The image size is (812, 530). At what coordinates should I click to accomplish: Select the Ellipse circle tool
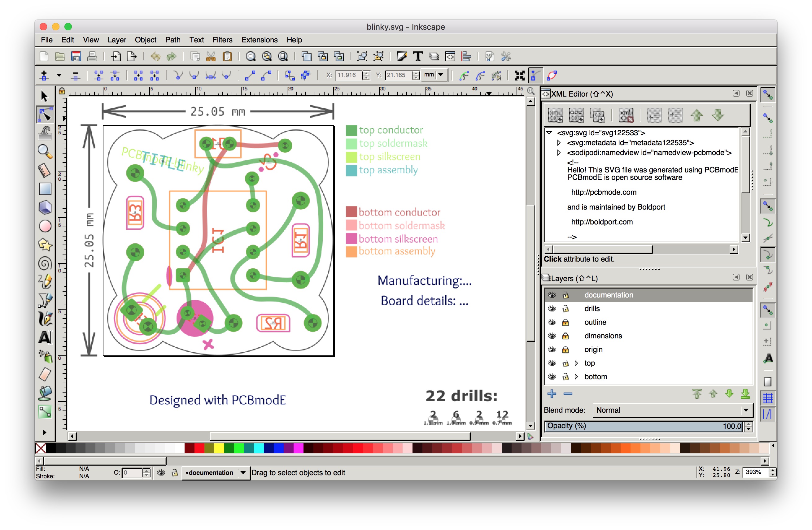click(45, 226)
